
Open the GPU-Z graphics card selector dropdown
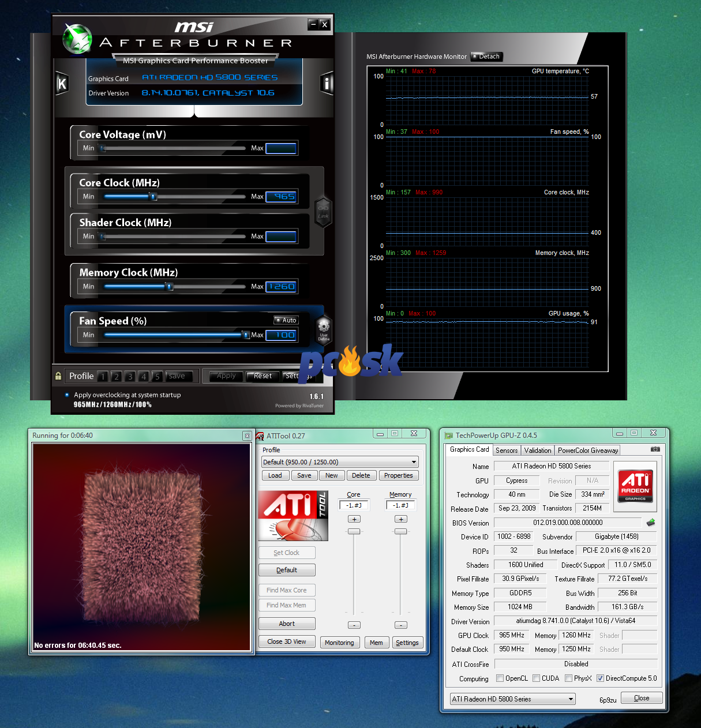click(513, 699)
